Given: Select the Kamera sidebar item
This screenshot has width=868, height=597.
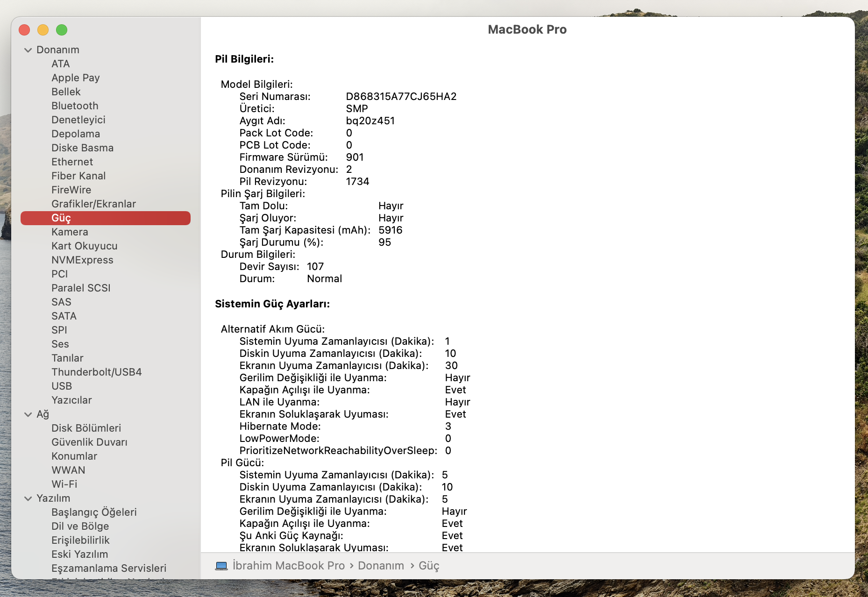Looking at the screenshot, I should [70, 232].
